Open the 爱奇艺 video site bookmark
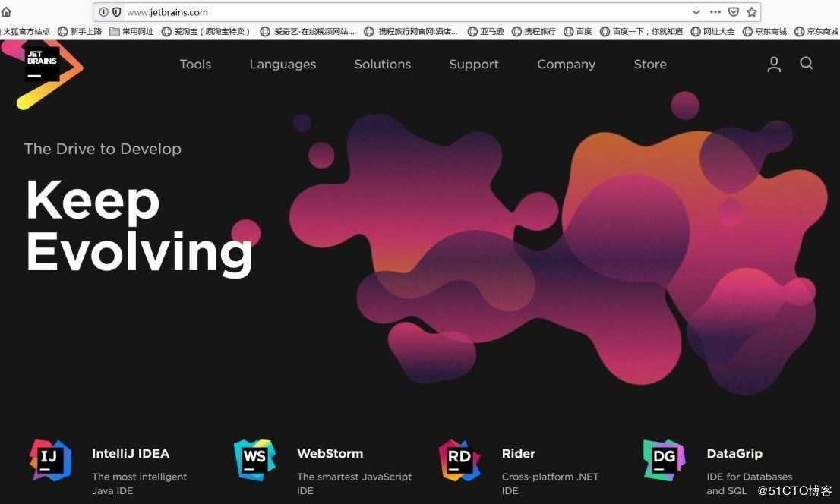Screen dimensions: 840x504 pyautogui.click(x=308, y=32)
